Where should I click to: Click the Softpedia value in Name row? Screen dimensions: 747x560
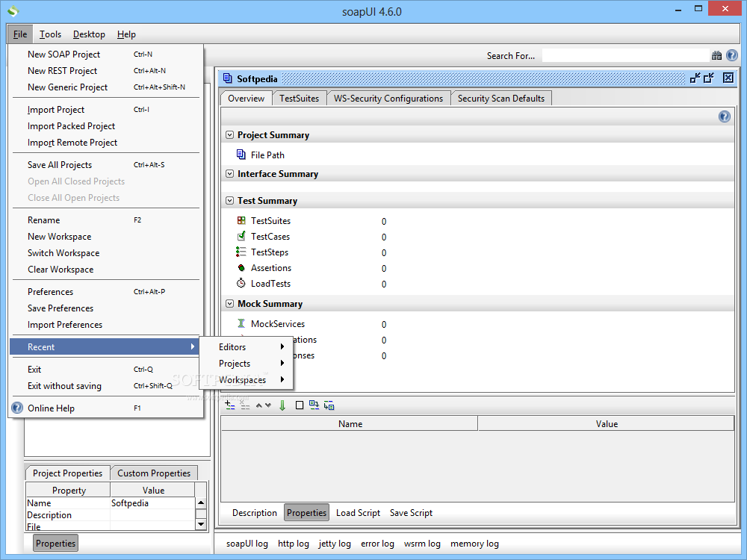tap(152, 503)
